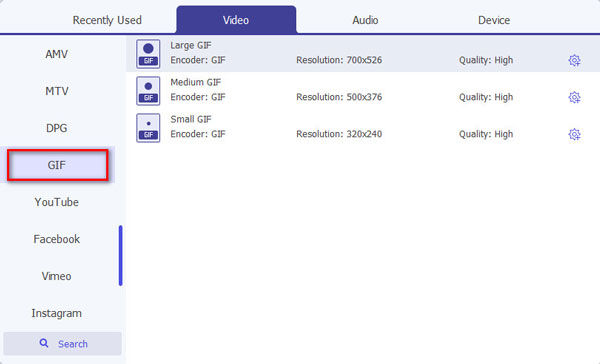
Task: Click the Large GIF format icon
Action: click(x=148, y=54)
